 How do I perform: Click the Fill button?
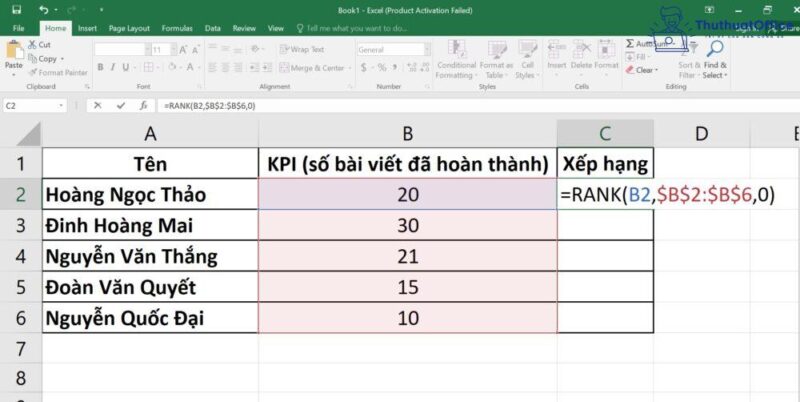(x=638, y=57)
